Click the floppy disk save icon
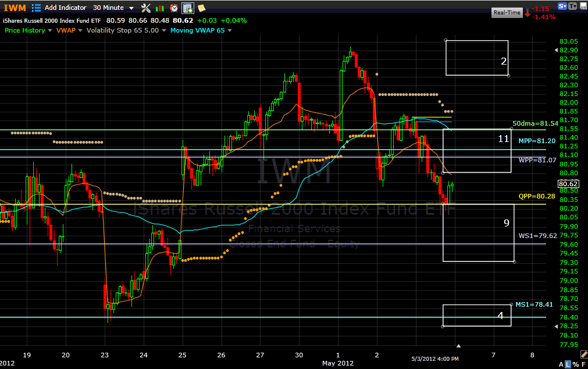Viewport: 588px width, 369px height. [x=583, y=6]
